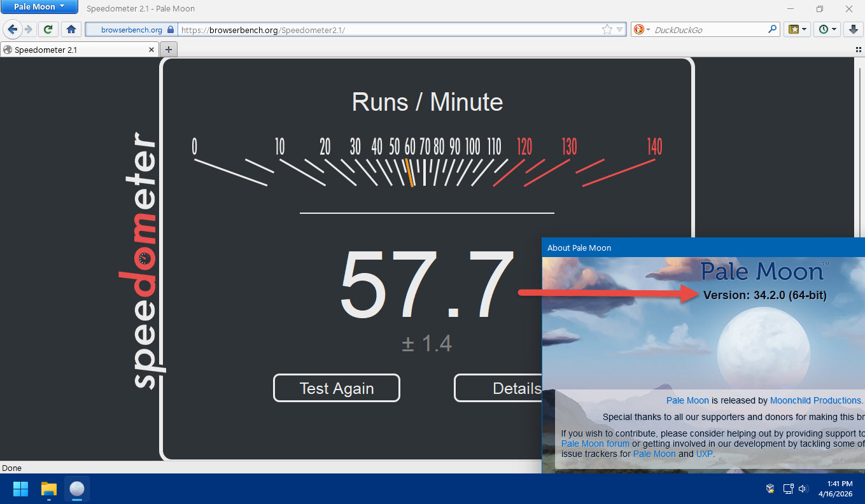The height and width of the screenshot is (504, 865).
Task: Open the Moonchild Productions link
Action: (x=815, y=400)
